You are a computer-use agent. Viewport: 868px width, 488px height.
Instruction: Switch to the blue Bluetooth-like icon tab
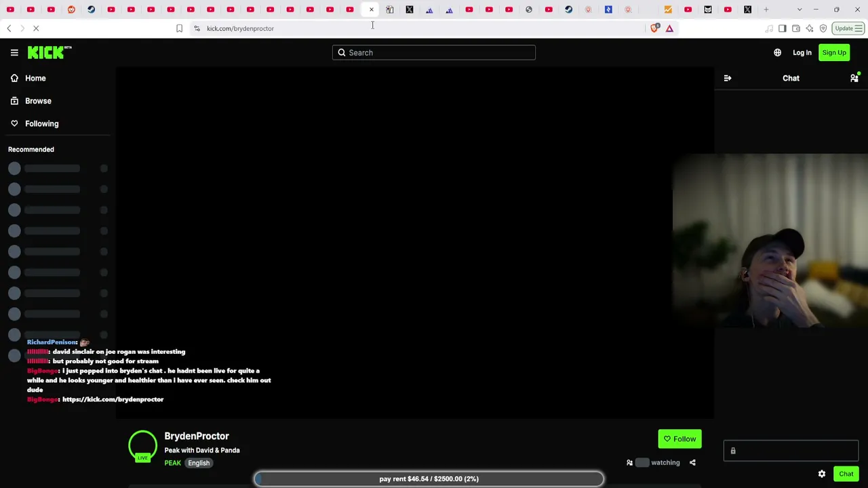pyautogui.click(x=608, y=9)
